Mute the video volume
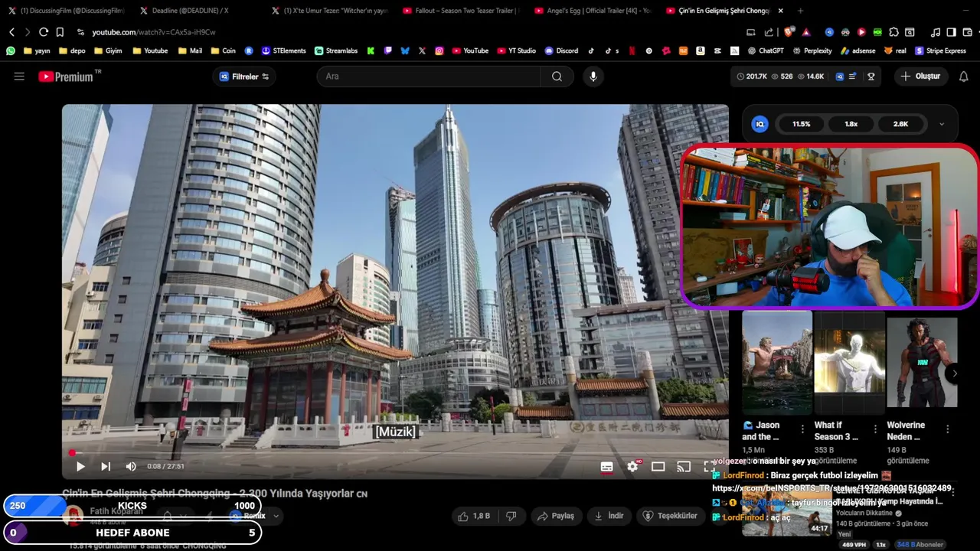Viewport: 980px width, 551px height. (x=131, y=466)
